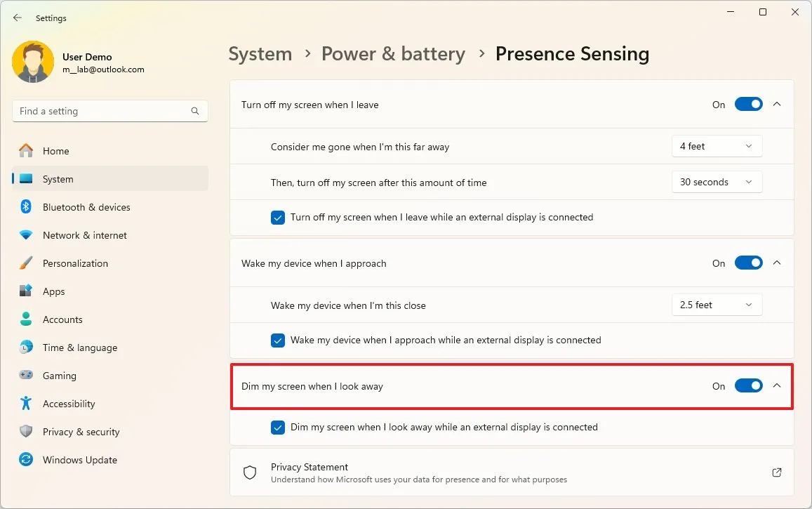Open the Gaming settings page
Viewport: 812px width, 509px height.
(59, 376)
